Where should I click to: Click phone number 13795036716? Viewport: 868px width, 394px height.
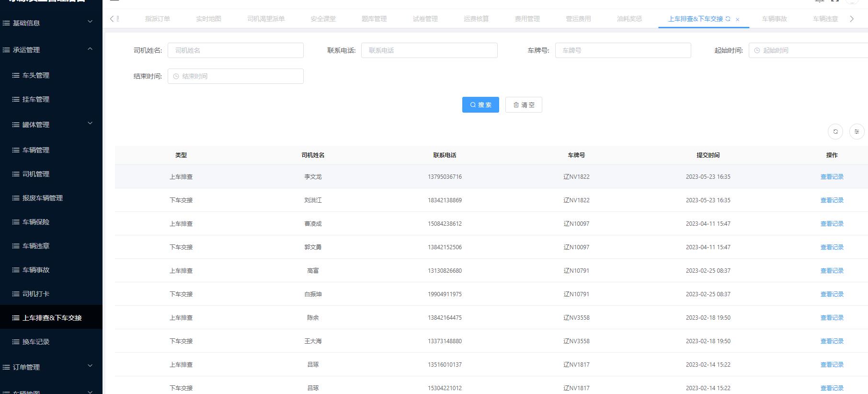445,177
